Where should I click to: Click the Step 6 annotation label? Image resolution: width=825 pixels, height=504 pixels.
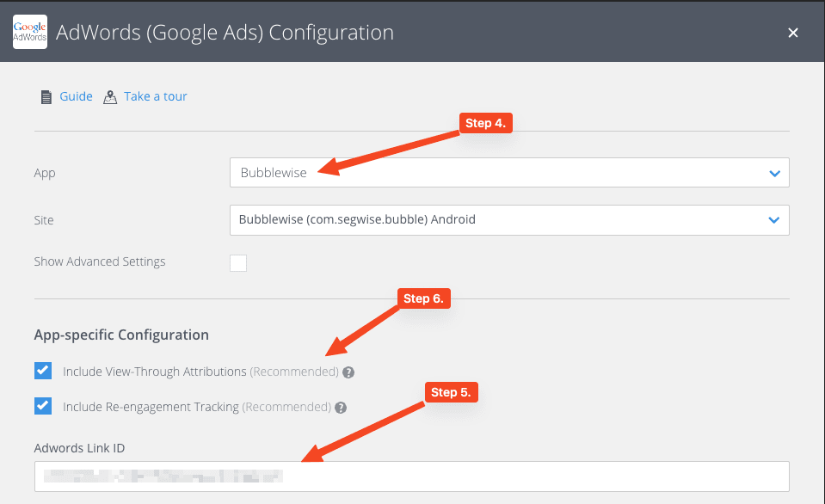[423, 298]
